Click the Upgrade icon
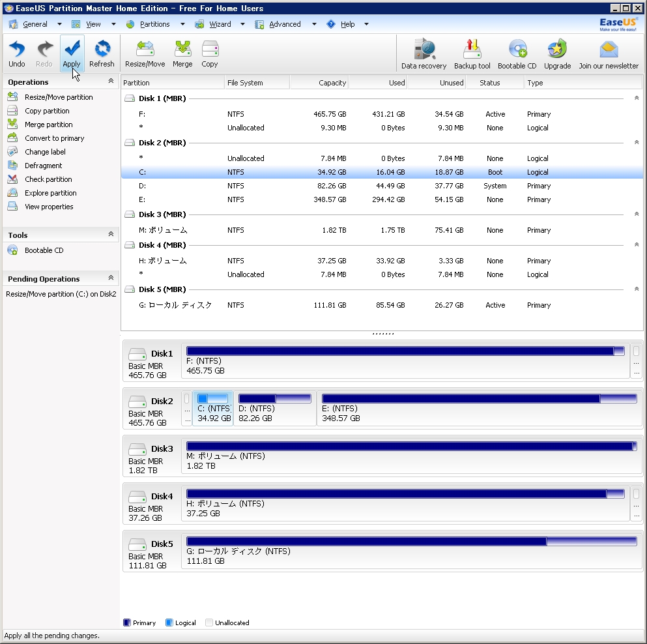 [x=557, y=51]
